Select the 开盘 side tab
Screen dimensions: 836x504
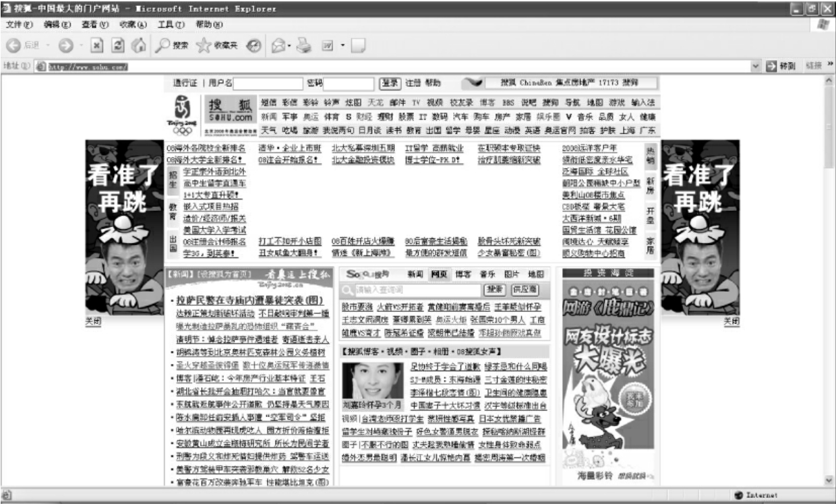pyautogui.click(x=650, y=216)
